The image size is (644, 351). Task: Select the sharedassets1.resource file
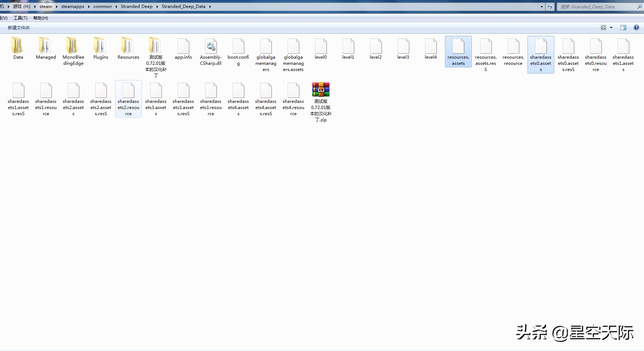tap(46, 99)
